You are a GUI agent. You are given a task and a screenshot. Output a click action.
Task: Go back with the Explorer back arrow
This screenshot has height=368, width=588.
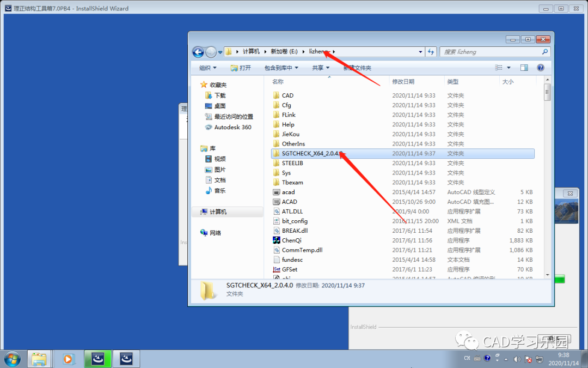(198, 52)
